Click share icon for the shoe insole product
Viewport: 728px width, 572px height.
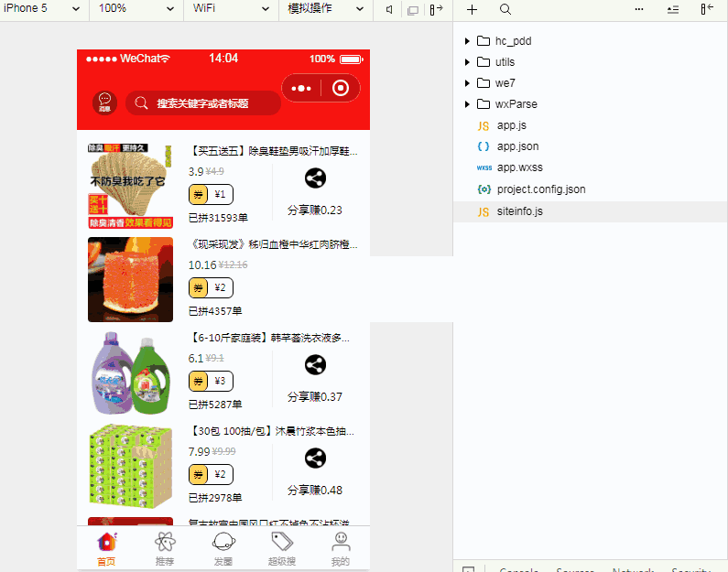point(315,178)
